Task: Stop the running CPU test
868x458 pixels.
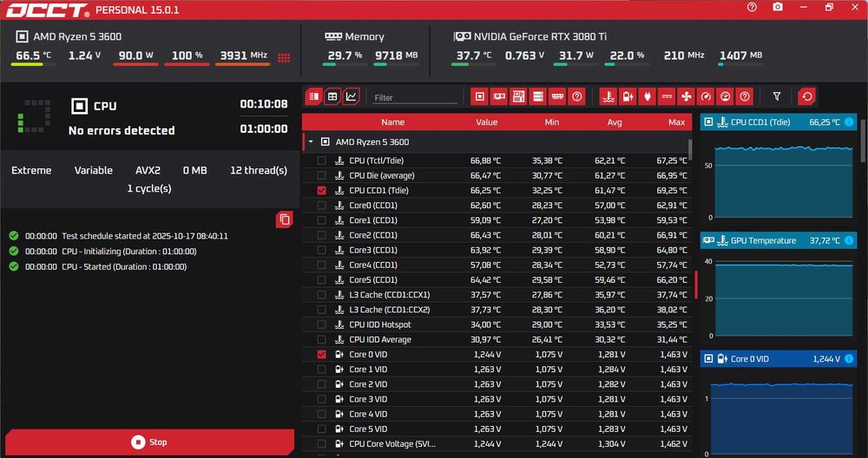Action: (x=149, y=442)
